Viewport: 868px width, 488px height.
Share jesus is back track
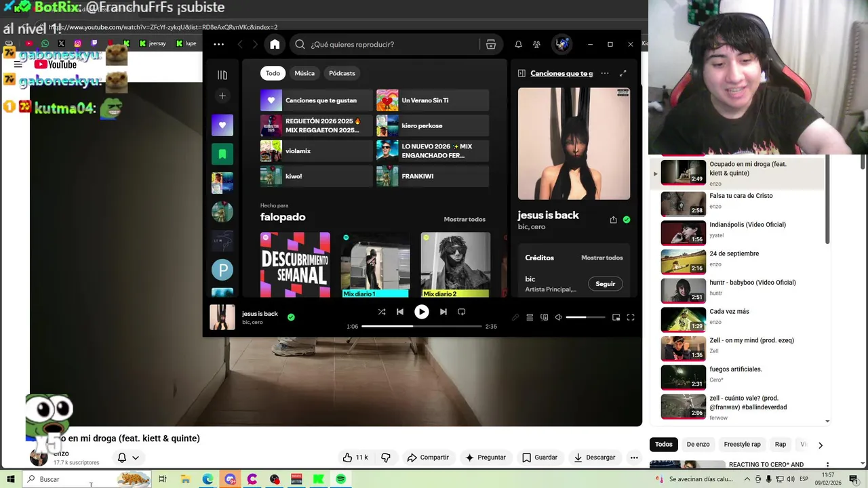tap(614, 220)
